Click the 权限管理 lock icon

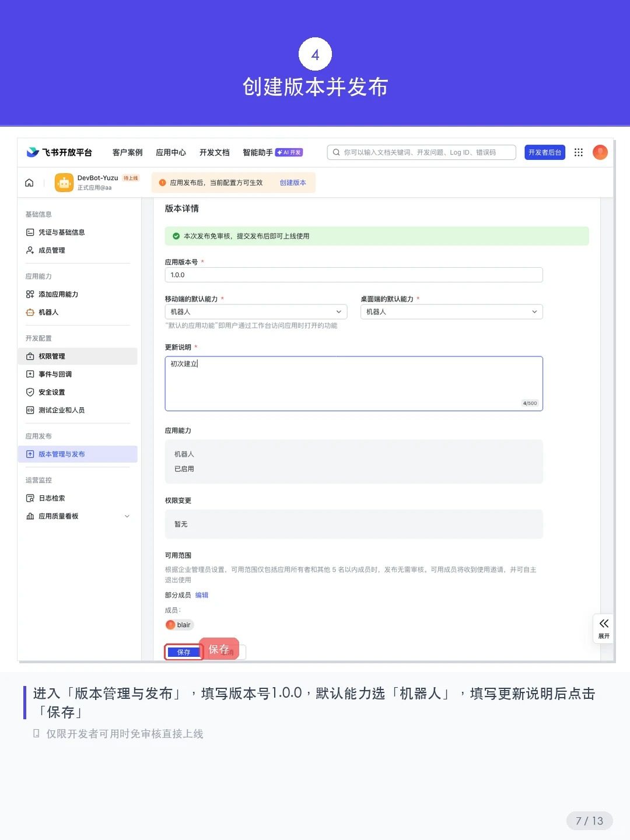click(30, 356)
